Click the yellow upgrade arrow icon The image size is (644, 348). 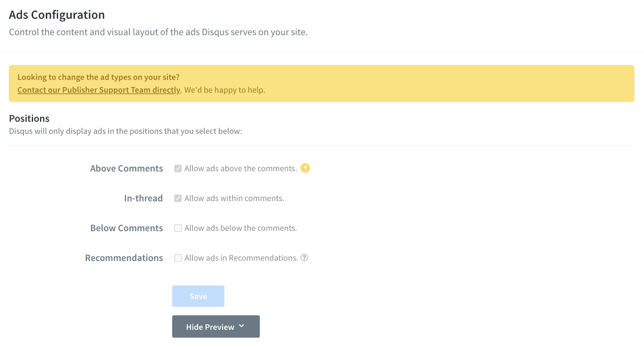pyautogui.click(x=305, y=168)
